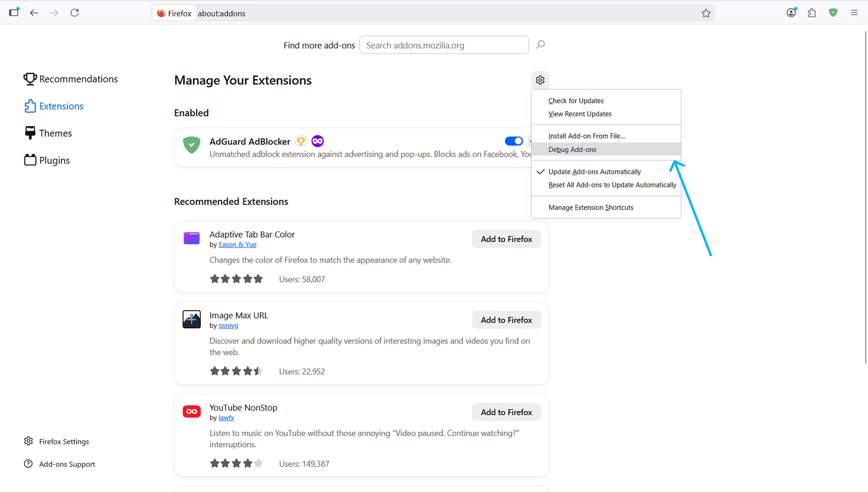Choose Debug Add-ons
The image size is (868, 492).
pos(606,149)
